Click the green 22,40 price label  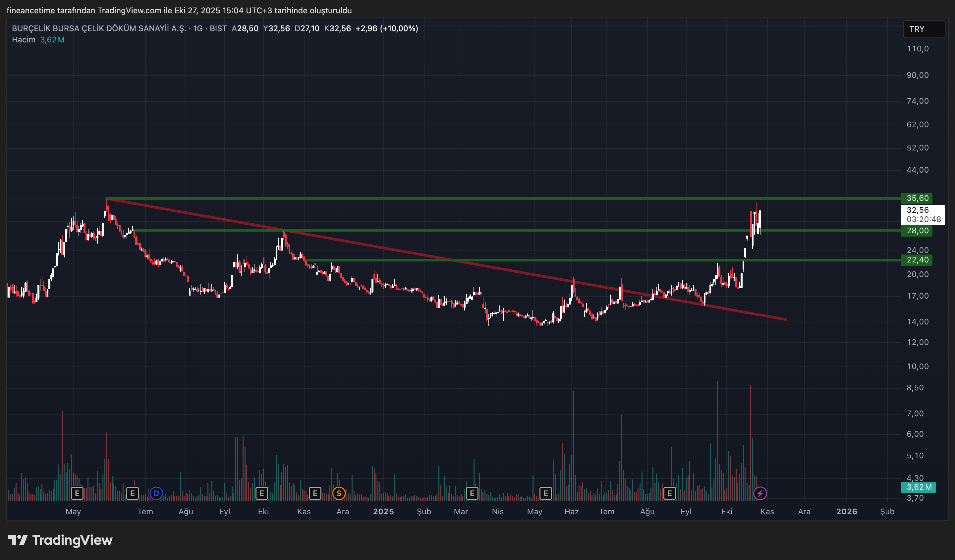tap(916, 260)
